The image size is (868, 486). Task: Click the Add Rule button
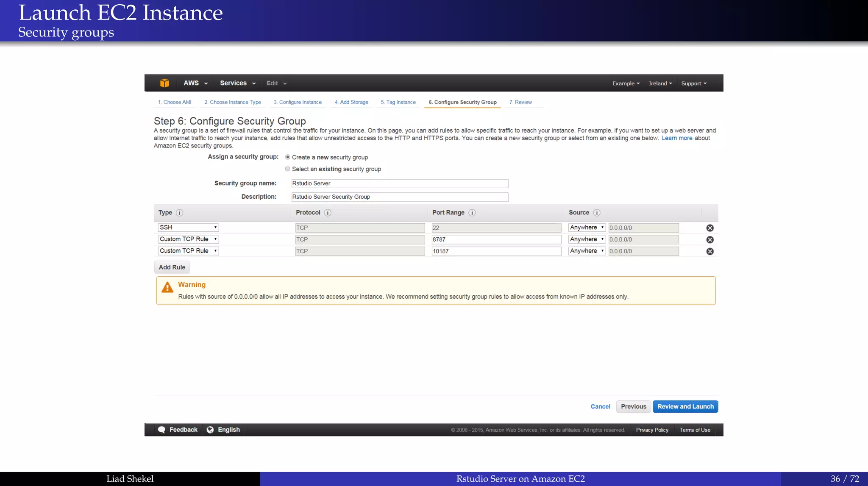click(x=172, y=267)
